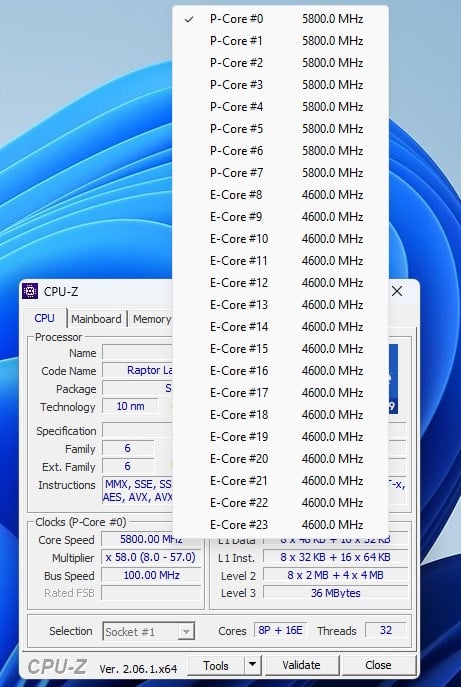Click the Threads 32 value
The height and width of the screenshot is (687, 461).
click(x=386, y=630)
